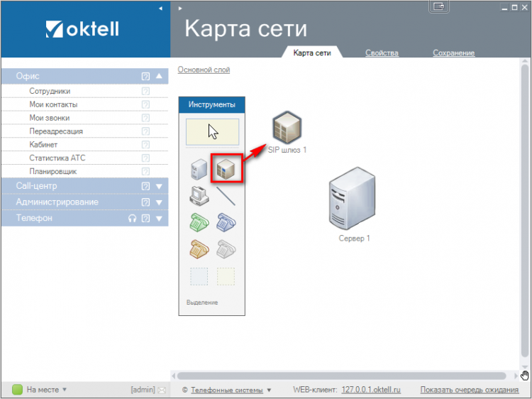
Task: Click the Сервер 1 object on map
Action: 353,202
